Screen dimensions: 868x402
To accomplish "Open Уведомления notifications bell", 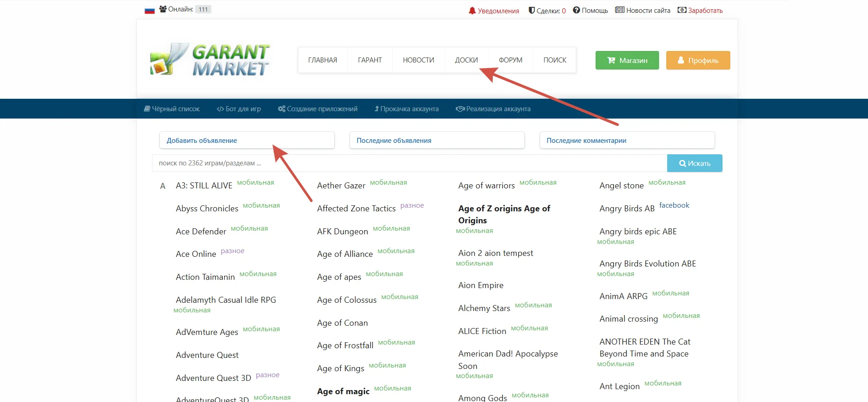I will [x=494, y=11].
